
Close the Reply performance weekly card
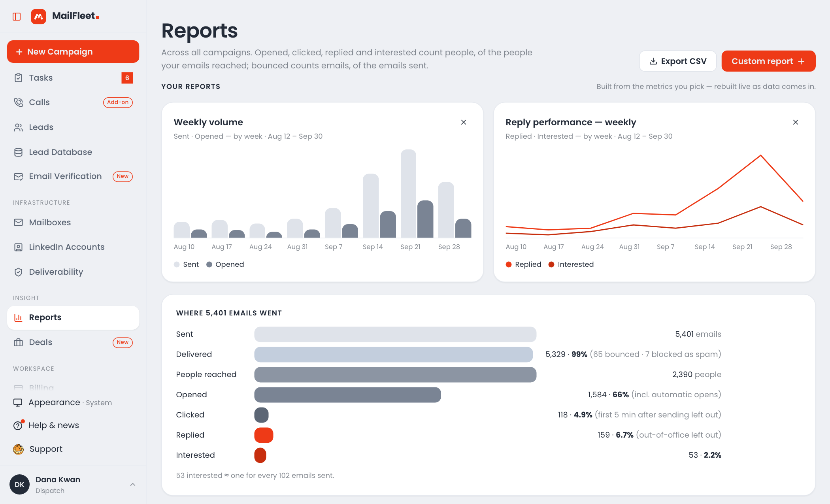click(x=796, y=122)
